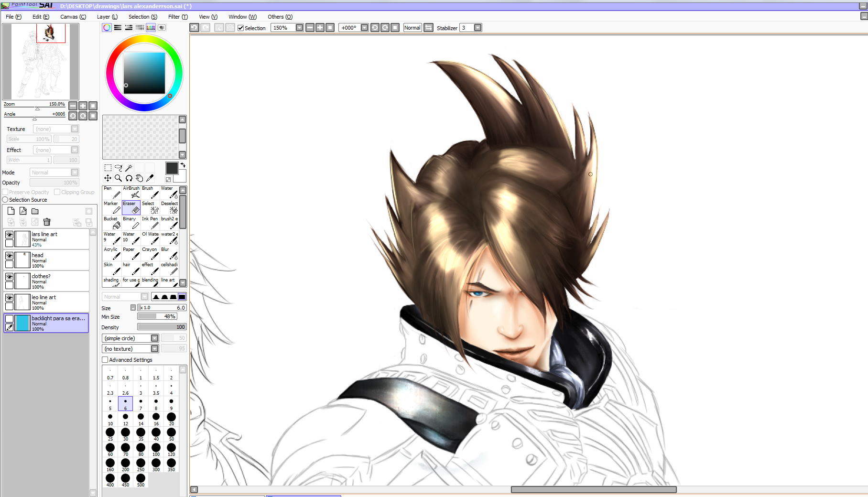The width and height of the screenshot is (868, 497).
Task: Activate the move tool
Action: click(108, 178)
